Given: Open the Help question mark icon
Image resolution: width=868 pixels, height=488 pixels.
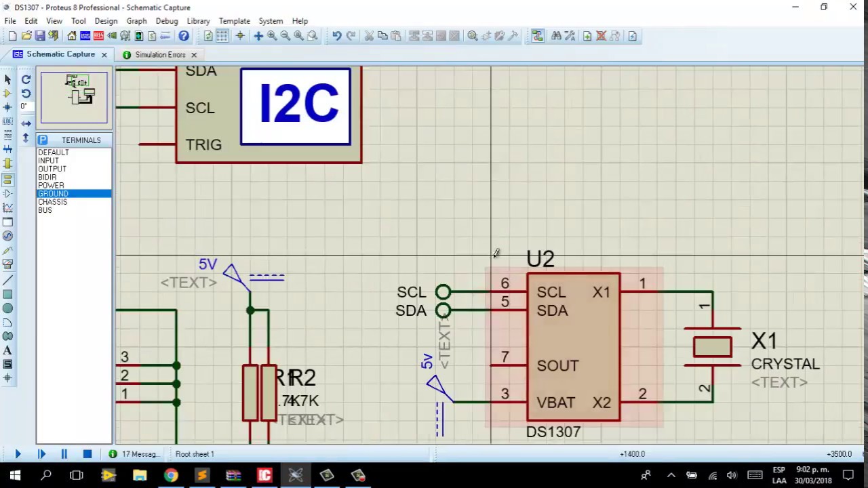Looking at the screenshot, I should tap(184, 36).
